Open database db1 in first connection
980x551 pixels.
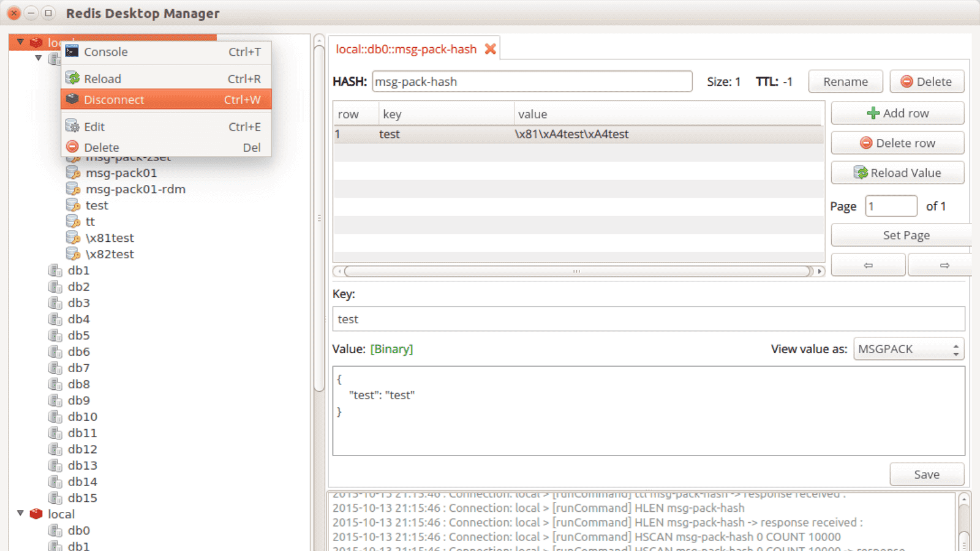coord(78,270)
